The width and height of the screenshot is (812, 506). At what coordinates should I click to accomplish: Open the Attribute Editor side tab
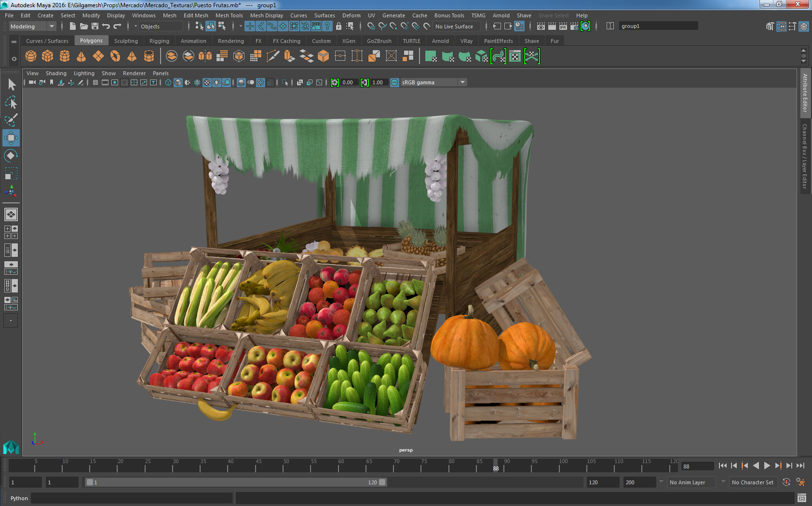tap(805, 93)
